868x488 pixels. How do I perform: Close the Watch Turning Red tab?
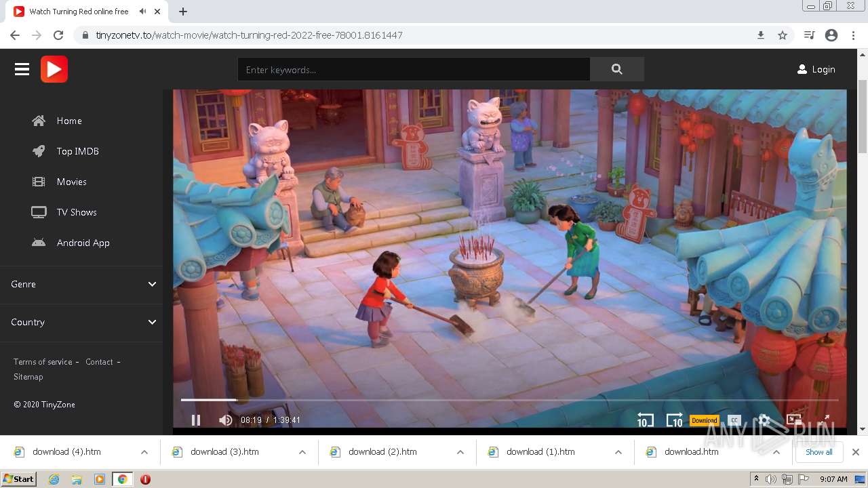(158, 12)
